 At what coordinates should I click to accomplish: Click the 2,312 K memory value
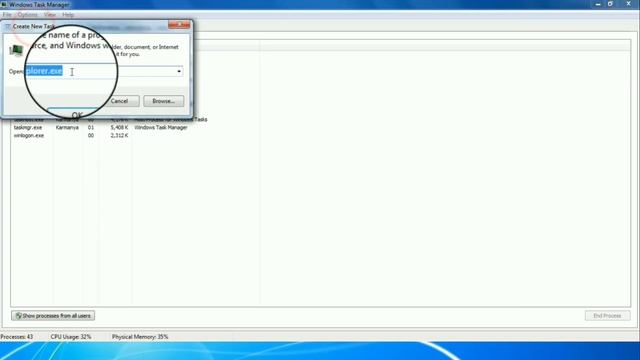point(119,136)
